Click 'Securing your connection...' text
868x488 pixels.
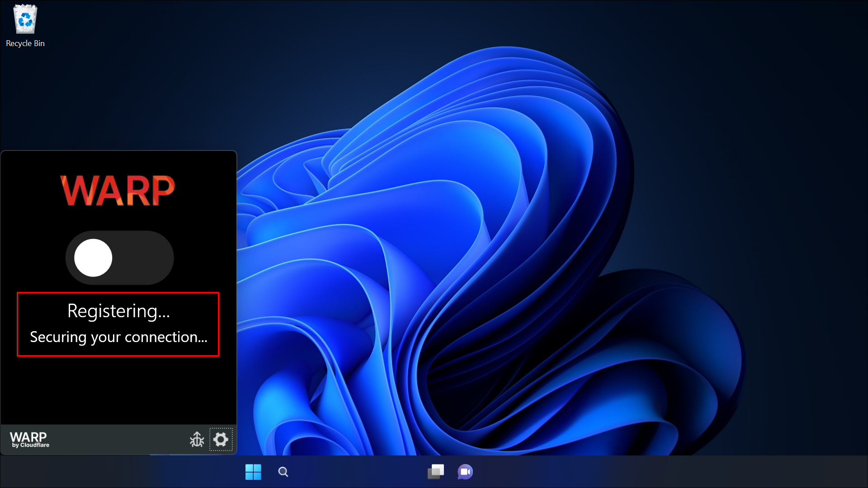tap(118, 337)
